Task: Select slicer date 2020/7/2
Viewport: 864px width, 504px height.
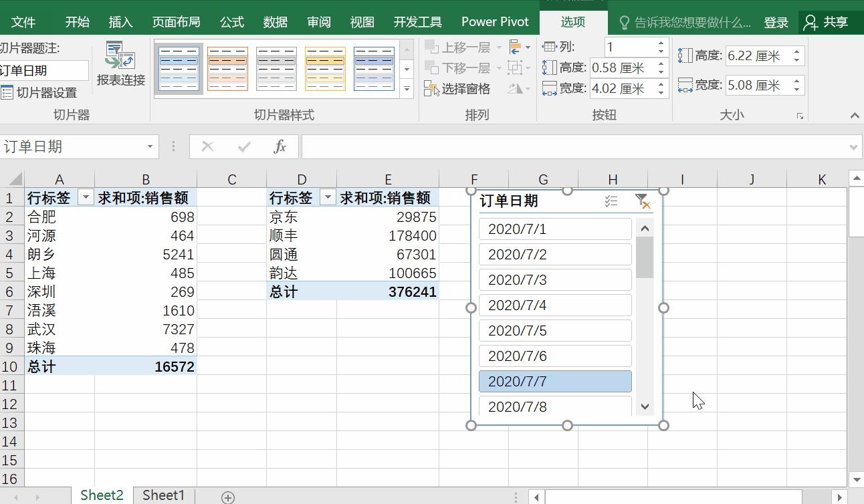Action: pyautogui.click(x=555, y=255)
